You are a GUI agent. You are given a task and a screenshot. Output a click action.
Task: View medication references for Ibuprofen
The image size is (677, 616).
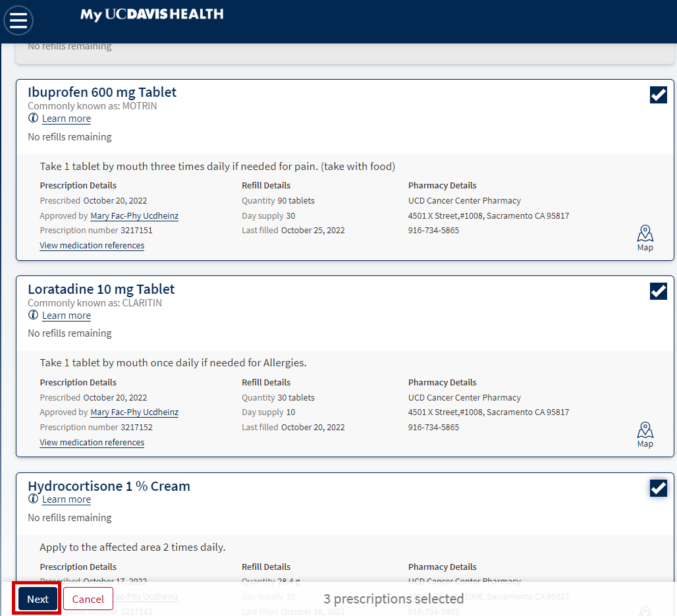(x=92, y=245)
